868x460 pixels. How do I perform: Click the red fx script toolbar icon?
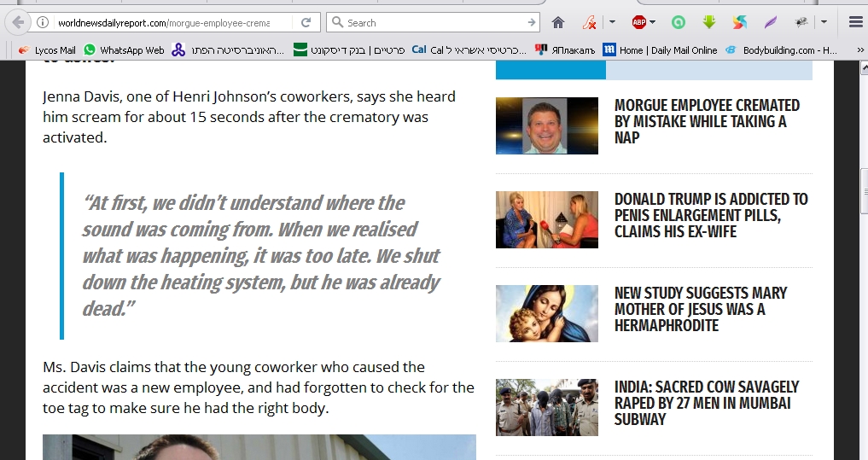click(x=589, y=23)
